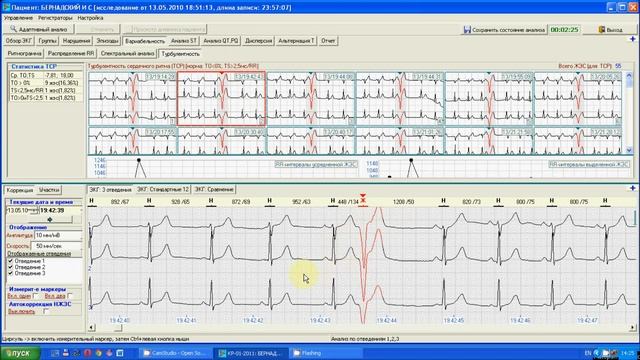Click the plus icon beside the Отчет tab row

(633, 39)
